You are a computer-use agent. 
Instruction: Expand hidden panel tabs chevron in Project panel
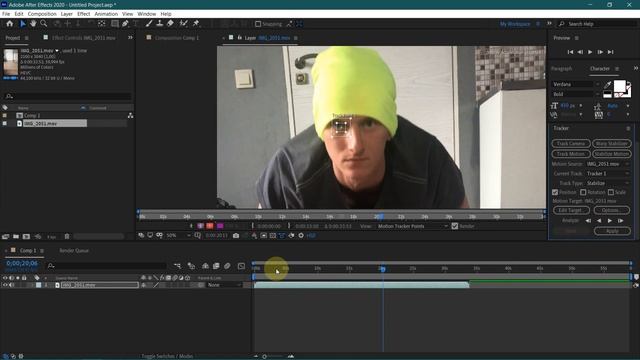pyautogui.click(x=130, y=38)
